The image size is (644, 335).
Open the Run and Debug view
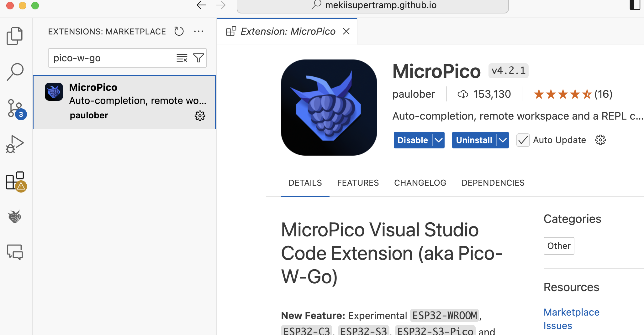[x=15, y=144]
